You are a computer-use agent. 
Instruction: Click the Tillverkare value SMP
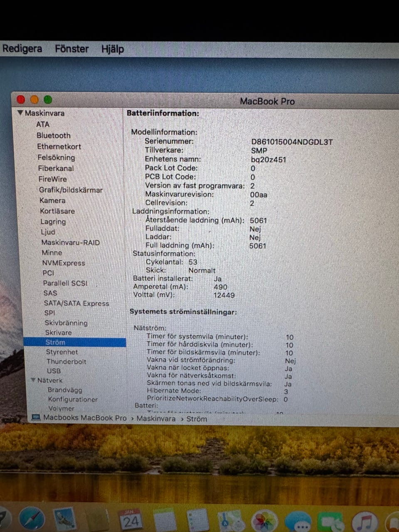pos(259,150)
